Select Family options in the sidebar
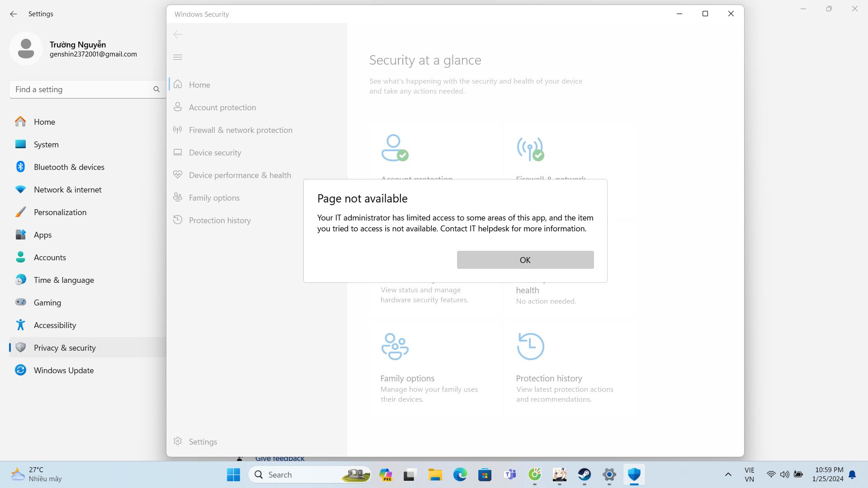868x488 pixels. [214, 197]
